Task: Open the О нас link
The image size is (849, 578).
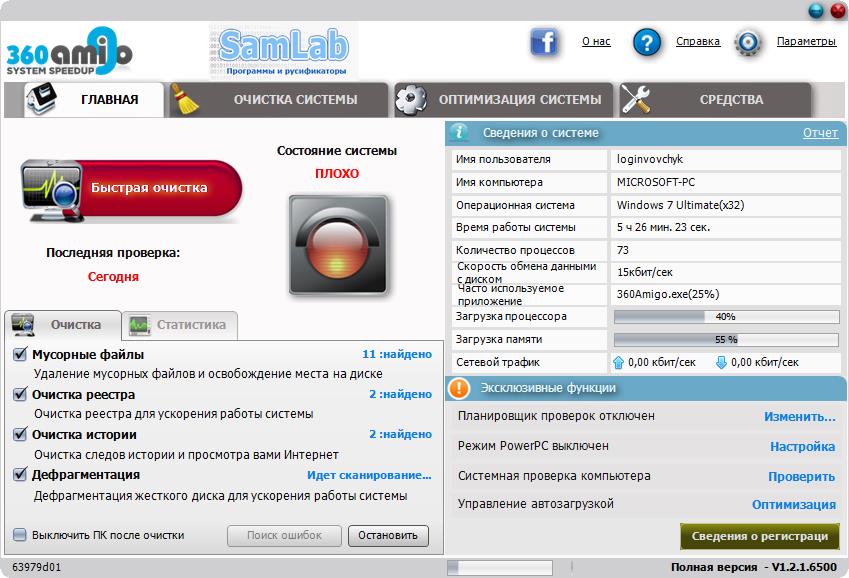Action: pos(596,41)
